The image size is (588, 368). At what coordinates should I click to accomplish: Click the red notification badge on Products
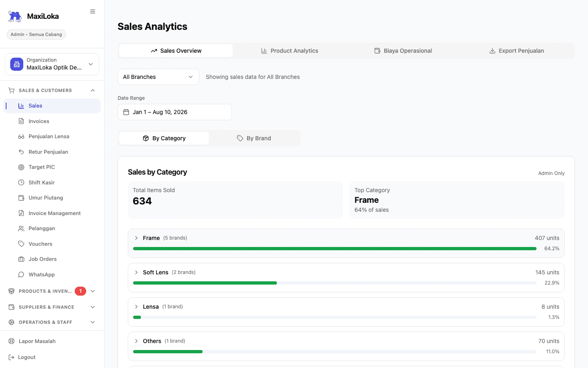point(80,291)
